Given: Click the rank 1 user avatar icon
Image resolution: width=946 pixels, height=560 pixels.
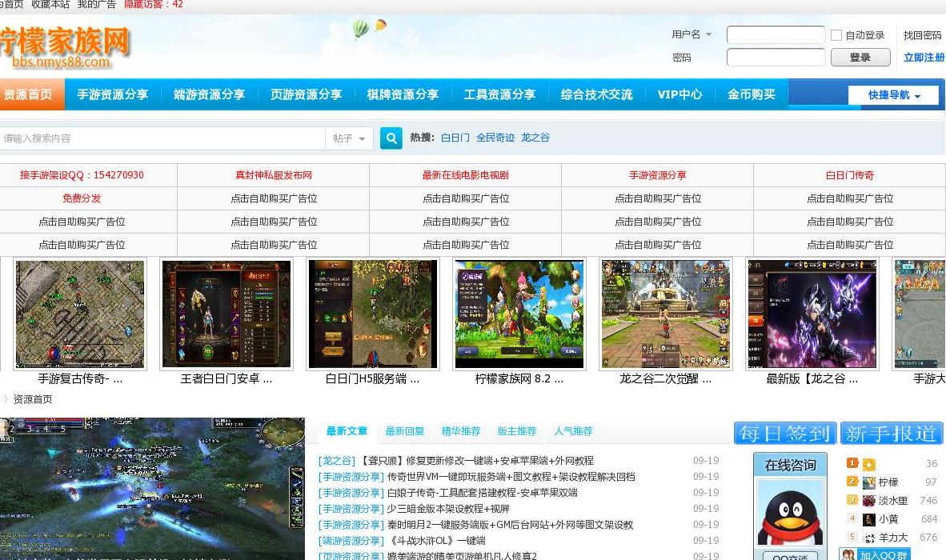Looking at the screenshot, I should click(869, 463).
